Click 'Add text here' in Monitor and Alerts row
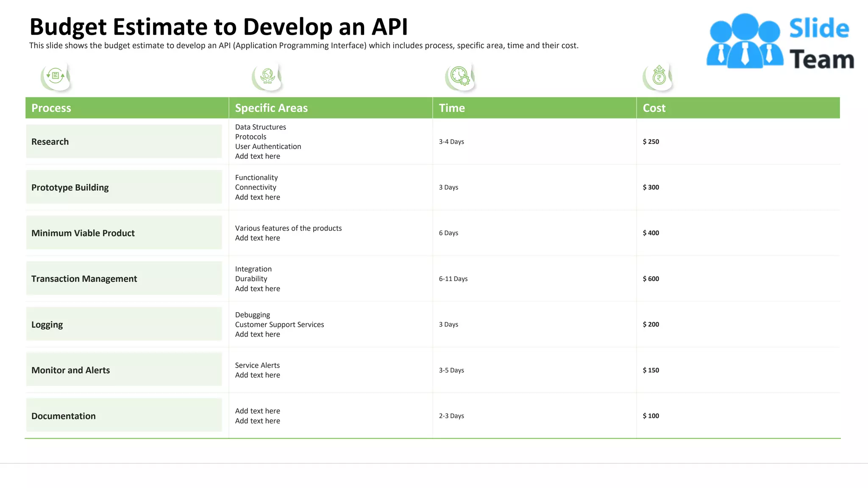868x488 pixels. [x=257, y=375]
